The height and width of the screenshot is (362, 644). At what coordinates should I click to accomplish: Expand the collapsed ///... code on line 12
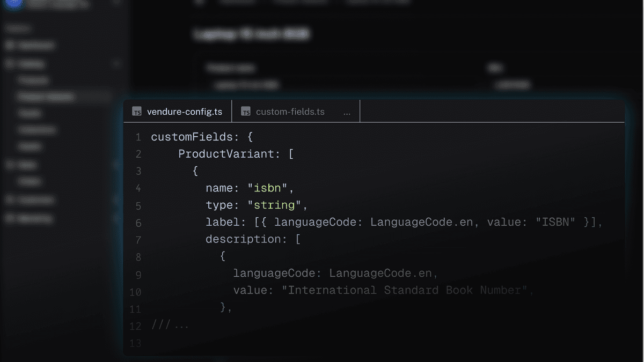(170, 324)
